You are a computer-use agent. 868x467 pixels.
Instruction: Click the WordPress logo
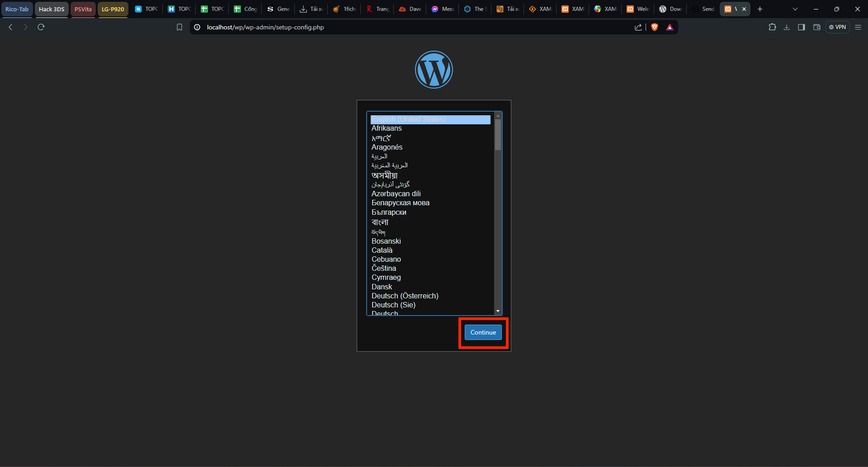tap(434, 70)
